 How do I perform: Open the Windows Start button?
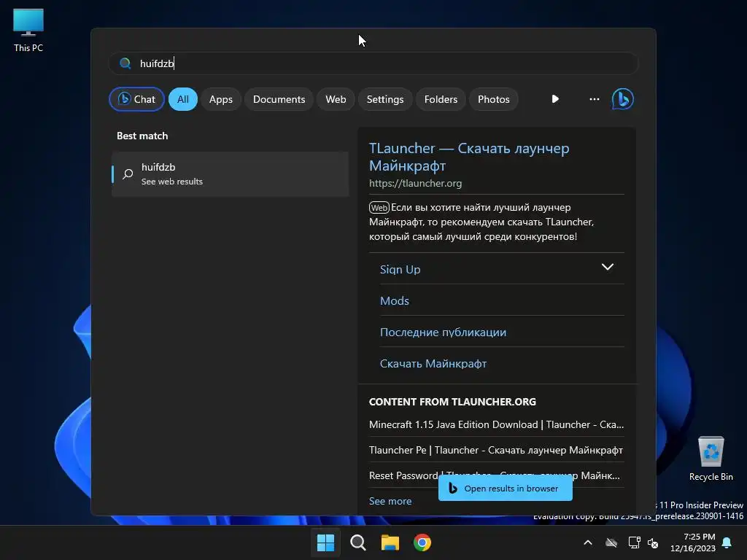326,542
